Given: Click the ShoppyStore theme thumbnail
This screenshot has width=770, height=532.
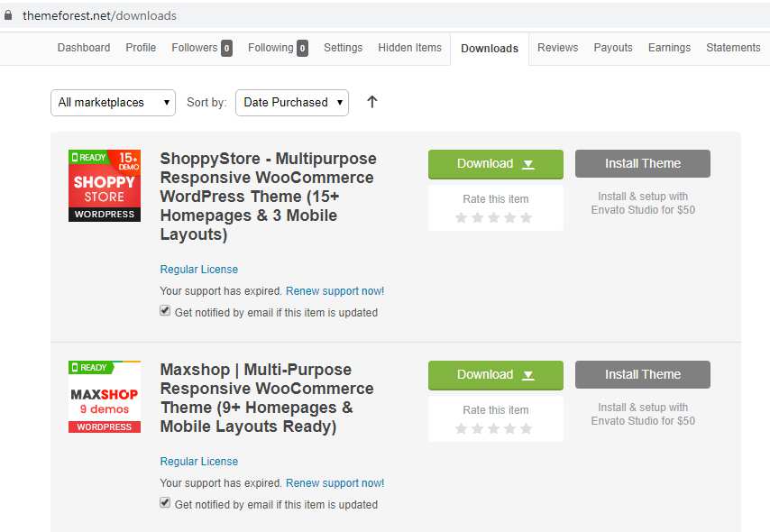Looking at the screenshot, I should (x=105, y=186).
